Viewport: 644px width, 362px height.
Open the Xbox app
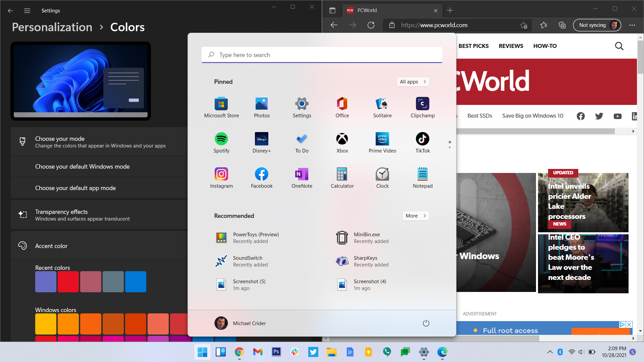pos(342,142)
